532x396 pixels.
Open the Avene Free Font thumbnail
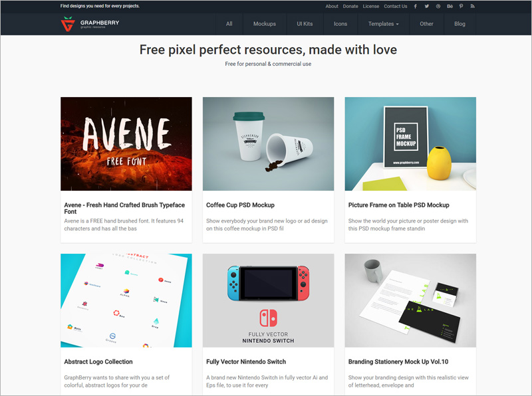126,144
